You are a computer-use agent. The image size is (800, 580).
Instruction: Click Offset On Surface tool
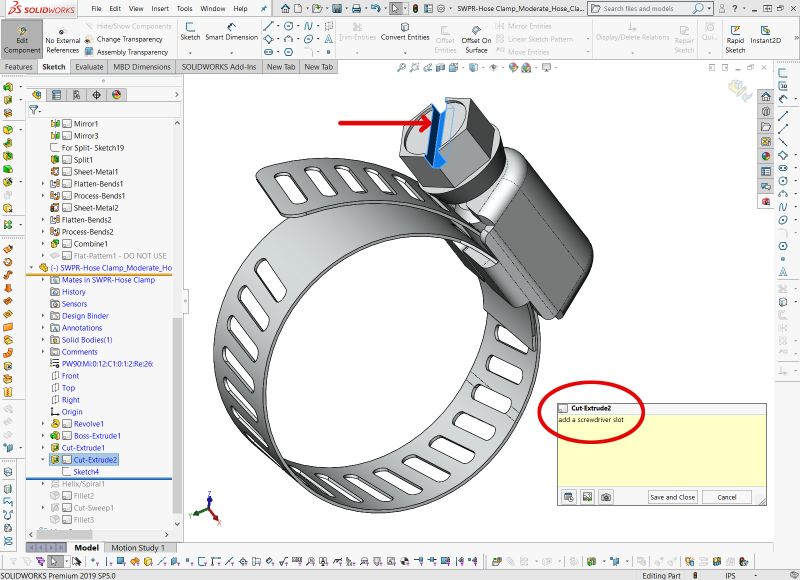pyautogui.click(x=476, y=39)
